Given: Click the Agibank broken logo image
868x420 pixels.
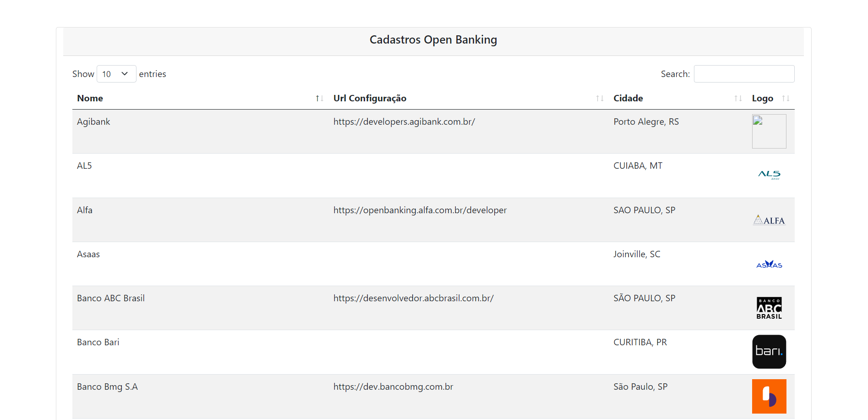Looking at the screenshot, I should pos(769,131).
